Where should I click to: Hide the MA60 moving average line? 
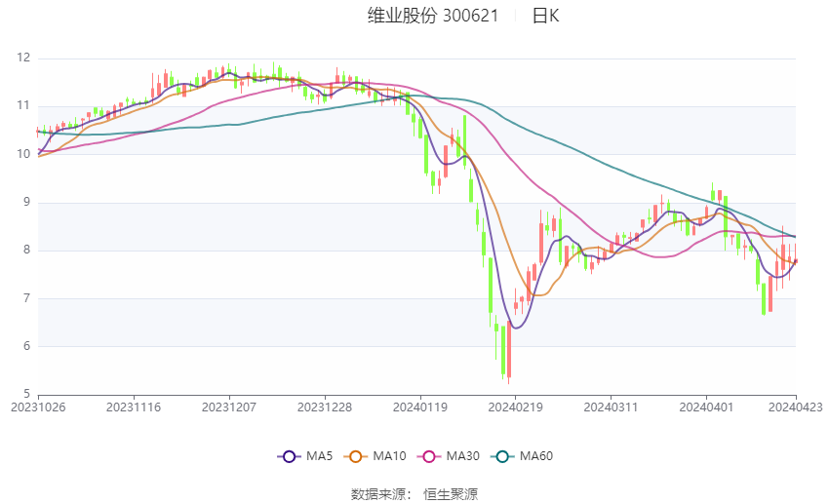[x=536, y=456]
